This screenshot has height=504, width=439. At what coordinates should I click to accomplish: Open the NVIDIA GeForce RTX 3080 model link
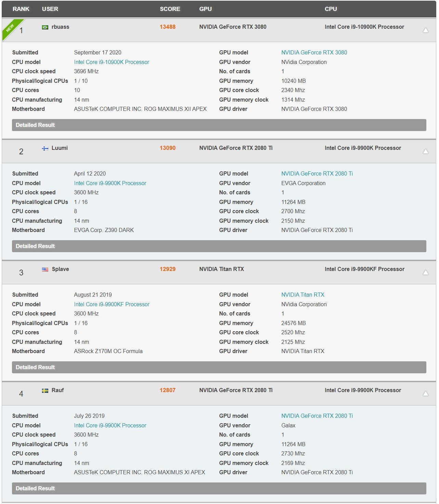pos(314,52)
